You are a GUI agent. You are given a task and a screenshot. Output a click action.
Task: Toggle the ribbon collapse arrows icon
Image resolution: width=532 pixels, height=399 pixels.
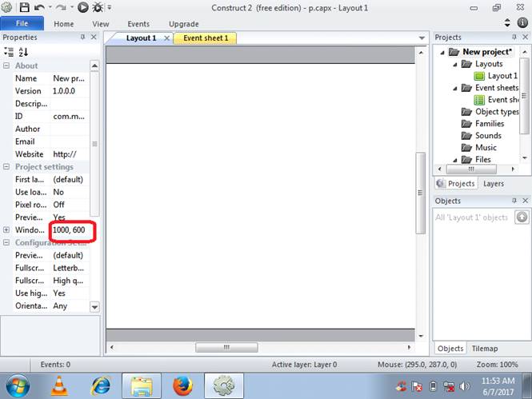(x=507, y=22)
